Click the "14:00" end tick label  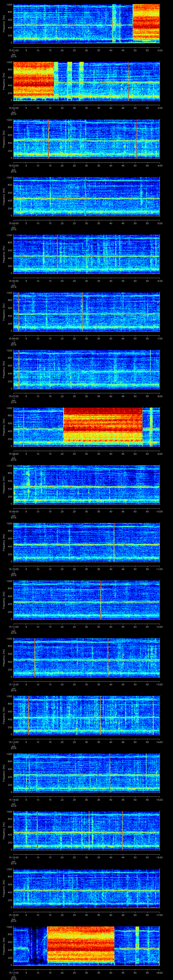point(159,742)
